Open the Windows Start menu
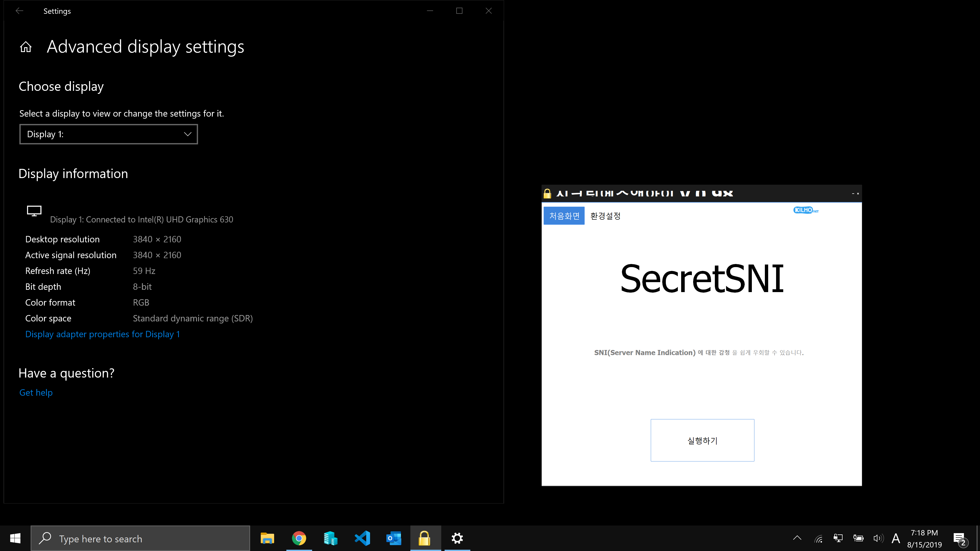Viewport: 980px width, 551px height. [x=15, y=539]
